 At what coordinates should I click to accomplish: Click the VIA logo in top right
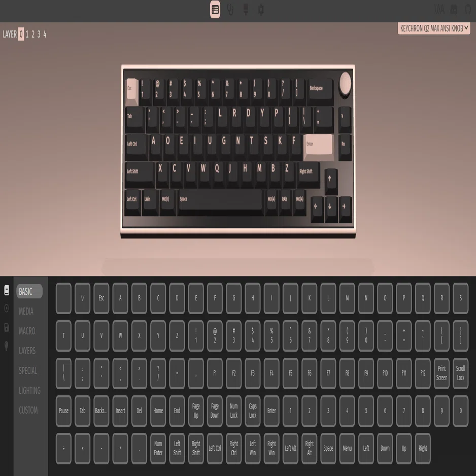439,10
